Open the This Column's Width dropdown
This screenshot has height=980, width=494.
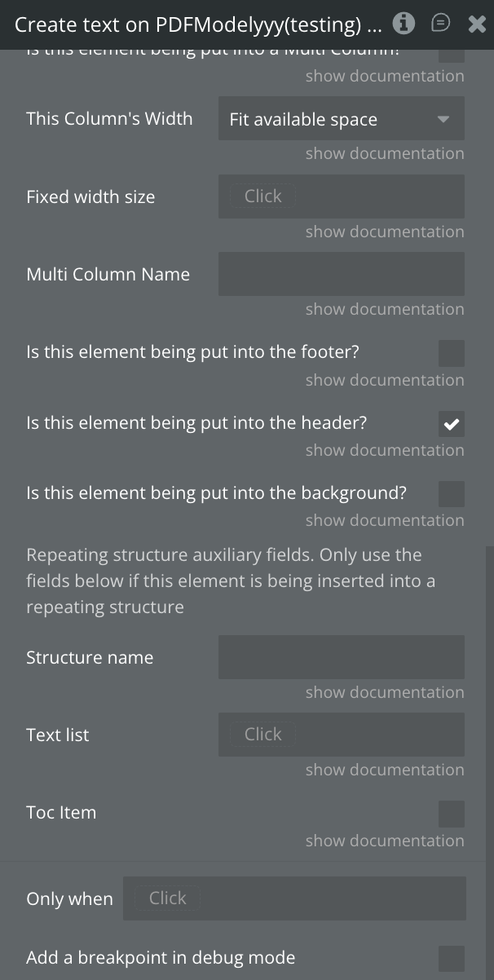(x=341, y=119)
